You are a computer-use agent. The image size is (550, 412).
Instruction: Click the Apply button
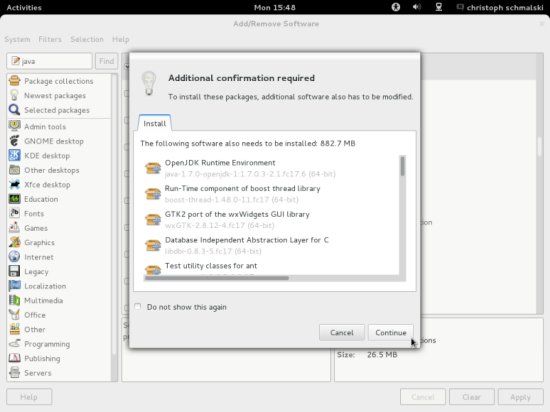click(520, 397)
